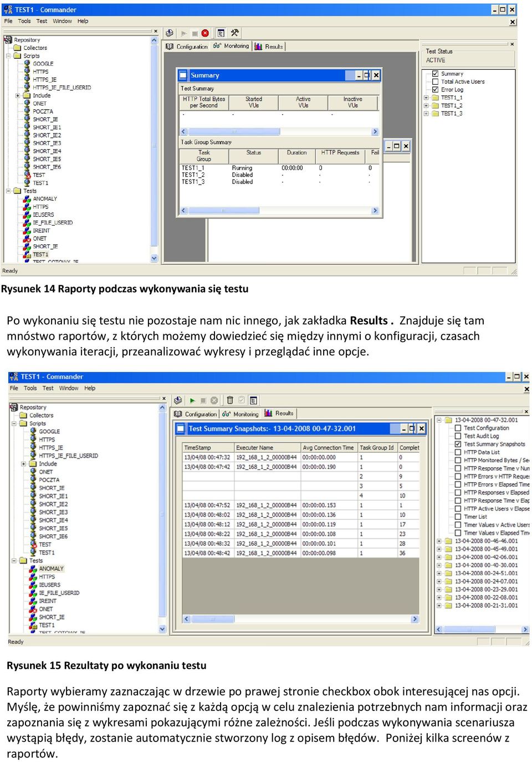Click the grey abort circle icon in Figure 15 toolbar
The width and height of the screenshot is (532, 762).
pos(214,400)
